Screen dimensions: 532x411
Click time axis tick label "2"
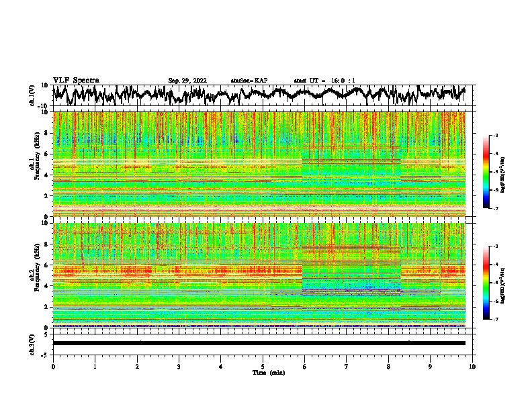[x=137, y=367]
